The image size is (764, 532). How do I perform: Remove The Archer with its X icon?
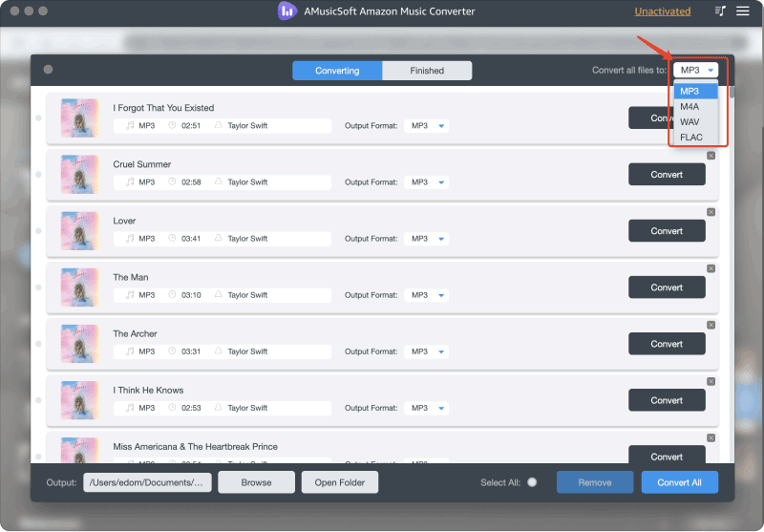(x=711, y=325)
